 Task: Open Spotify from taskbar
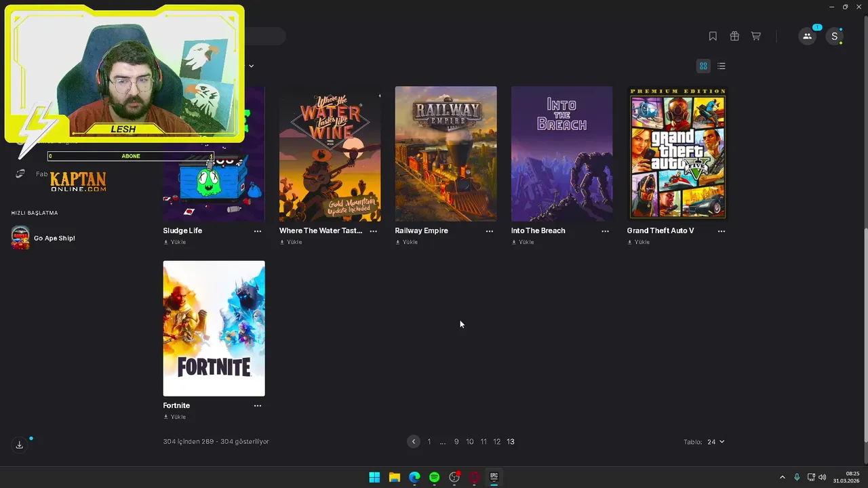tap(434, 477)
